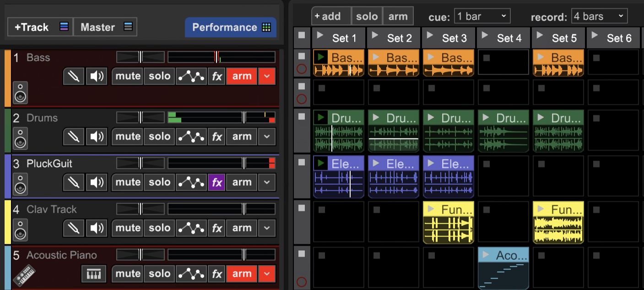This screenshot has height=290, width=644.
Task: Open the fx button on Drums track
Action: click(216, 137)
